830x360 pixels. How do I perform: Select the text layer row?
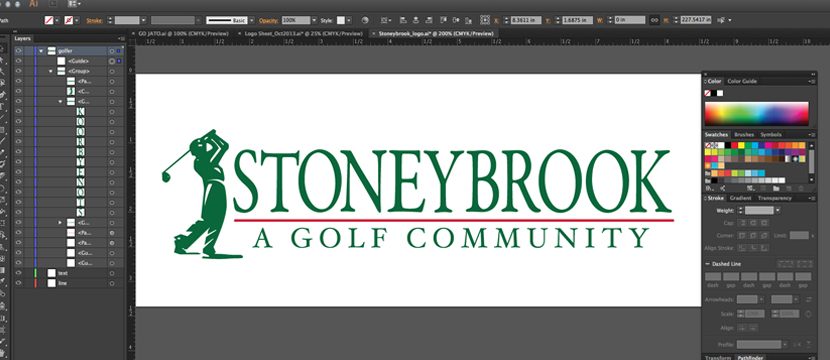coord(69,273)
